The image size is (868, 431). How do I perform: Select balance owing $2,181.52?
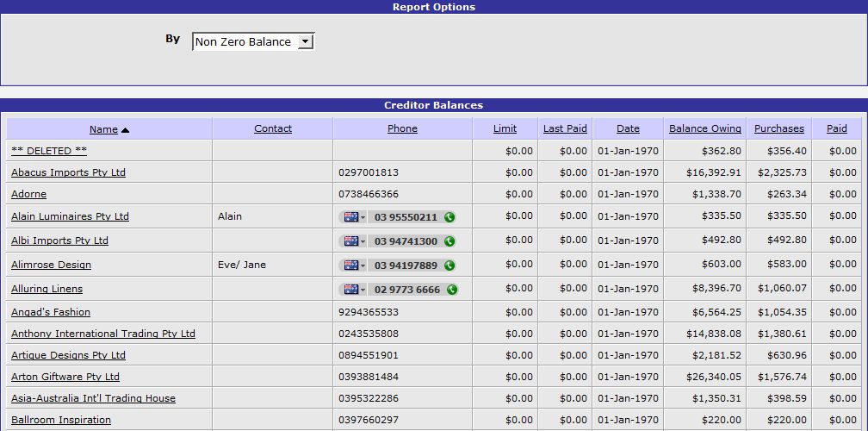[x=716, y=355]
